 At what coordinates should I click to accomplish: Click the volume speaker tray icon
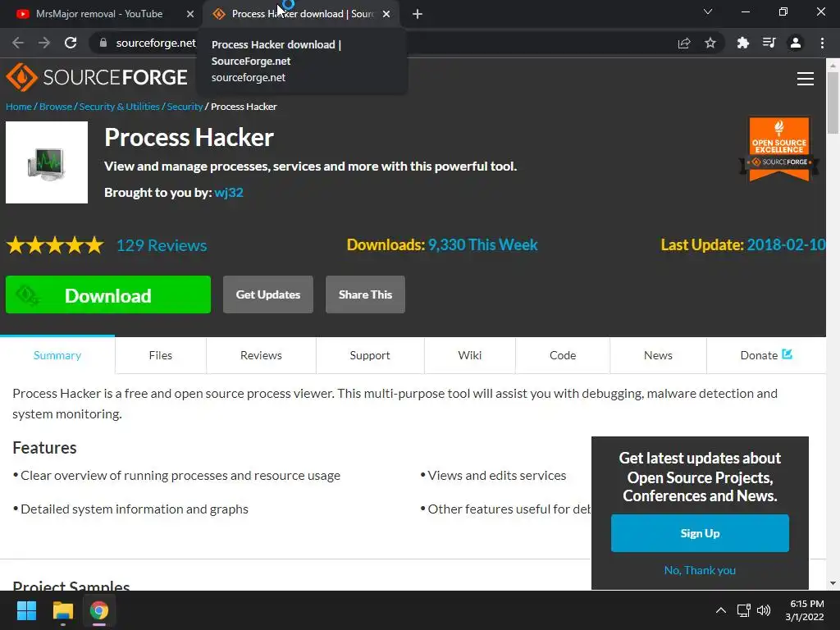point(764,610)
